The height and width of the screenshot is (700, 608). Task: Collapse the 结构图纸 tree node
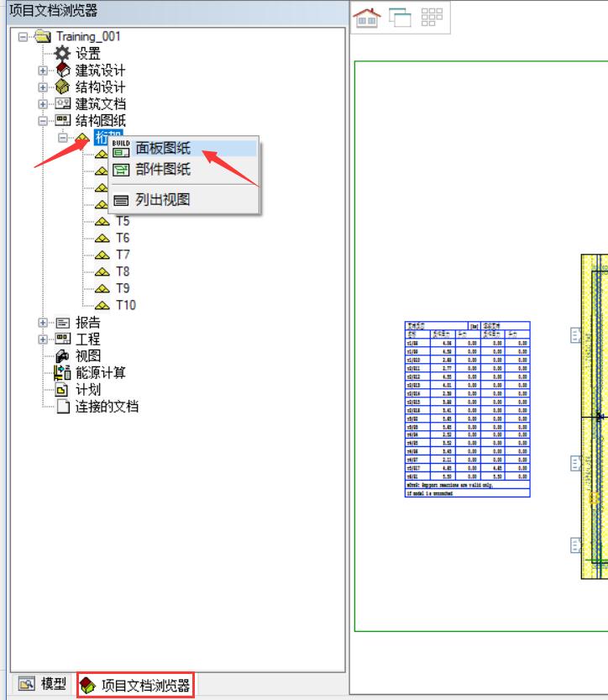coord(42,120)
